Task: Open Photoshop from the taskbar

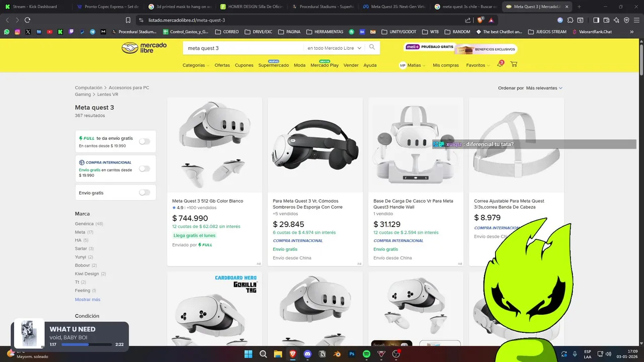Action: pos(352,354)
